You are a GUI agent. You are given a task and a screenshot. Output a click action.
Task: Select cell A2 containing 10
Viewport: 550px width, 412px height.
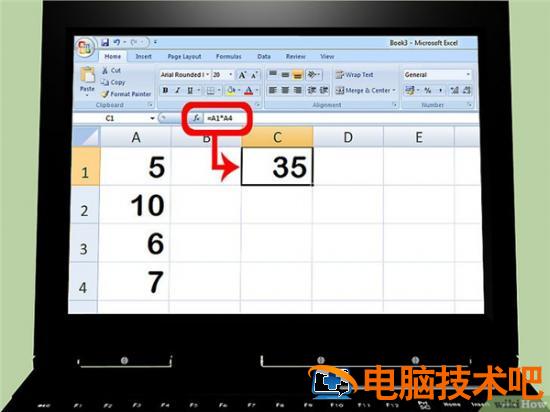pos(135,205)
